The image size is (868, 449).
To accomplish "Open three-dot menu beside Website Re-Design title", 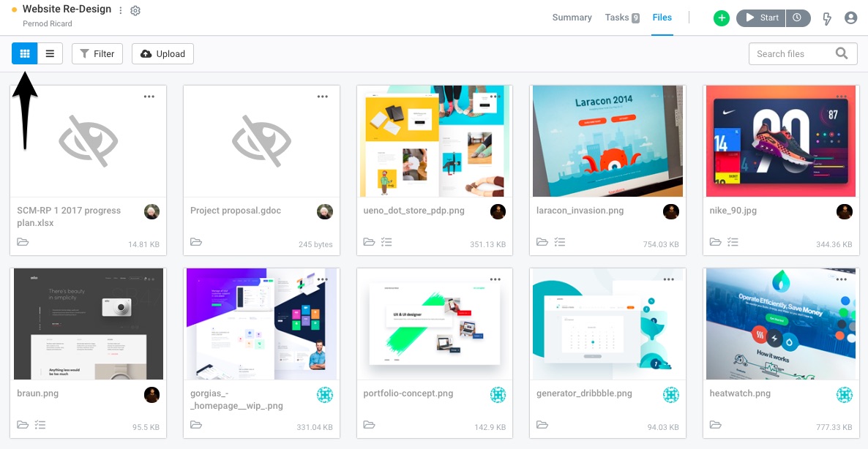I will 121,10.
